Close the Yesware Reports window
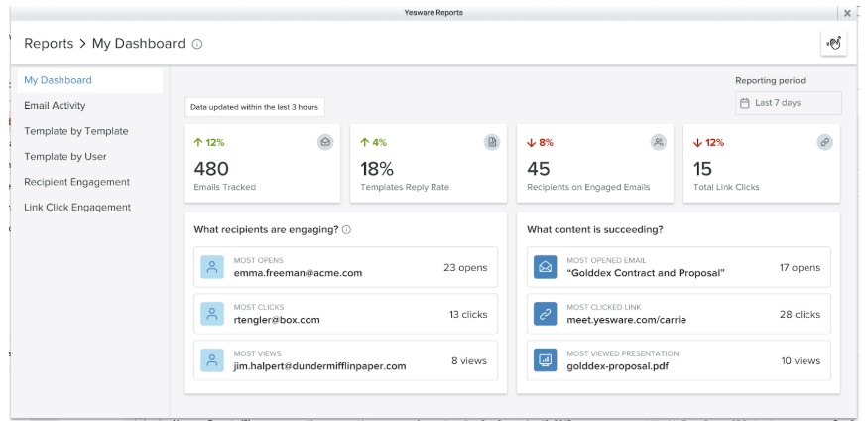The height and width of the screenshot is (424, 868). (x=846, y=13)
